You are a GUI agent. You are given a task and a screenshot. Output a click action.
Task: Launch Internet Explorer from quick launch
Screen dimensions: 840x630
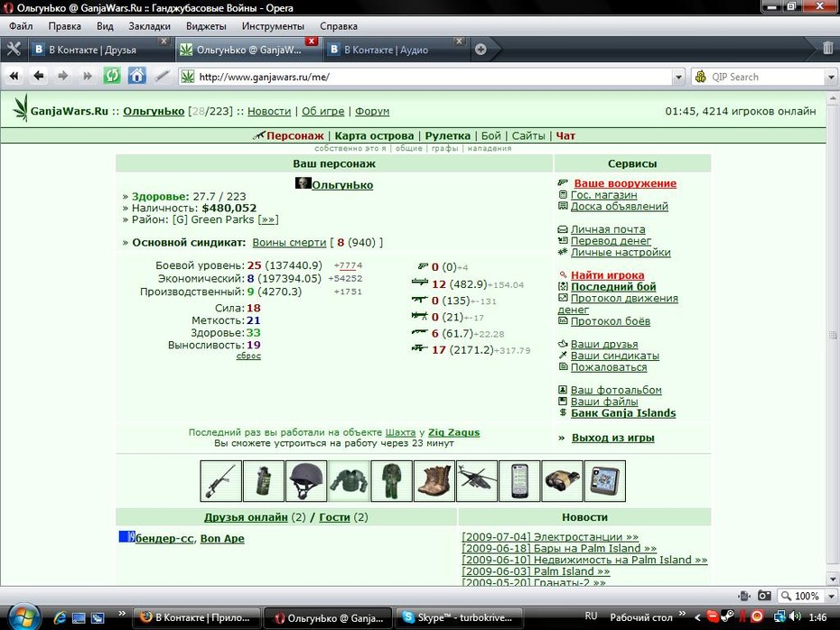click(60, 617)
